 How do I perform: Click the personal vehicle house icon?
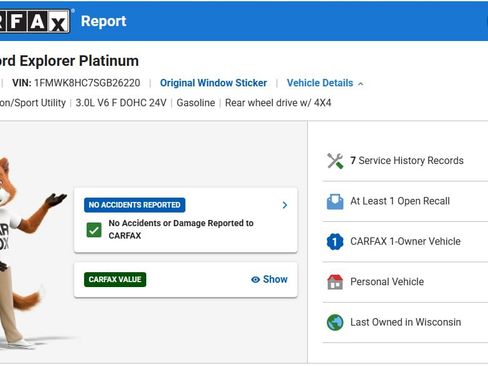[335, 282]
